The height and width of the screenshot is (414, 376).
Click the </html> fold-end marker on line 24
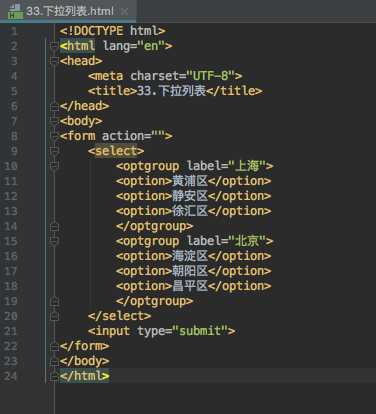pos(54,376)
